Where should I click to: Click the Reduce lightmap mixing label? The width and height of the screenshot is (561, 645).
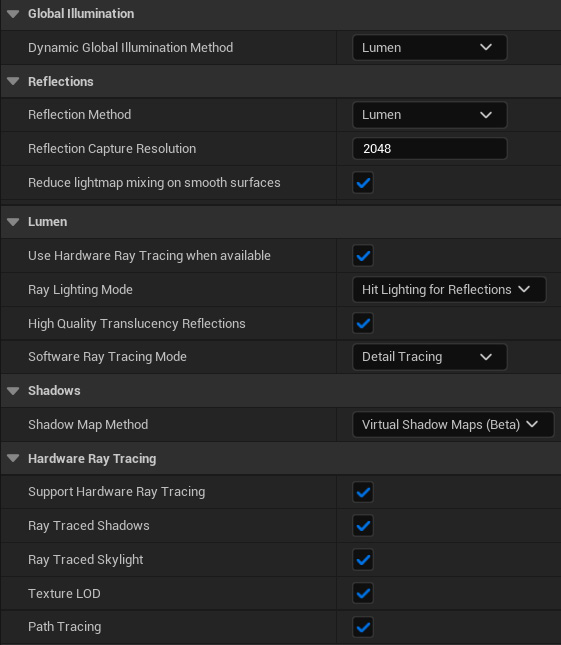tap(154, 183)
